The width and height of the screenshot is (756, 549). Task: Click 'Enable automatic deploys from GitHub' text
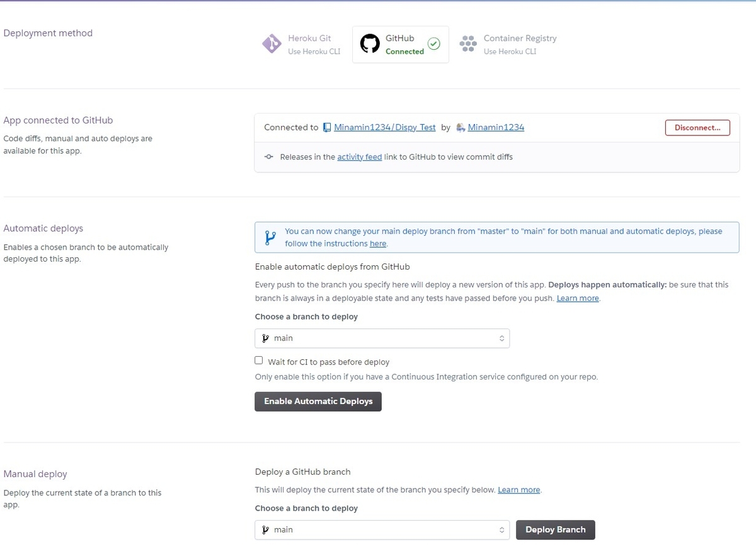coord(333,267)
